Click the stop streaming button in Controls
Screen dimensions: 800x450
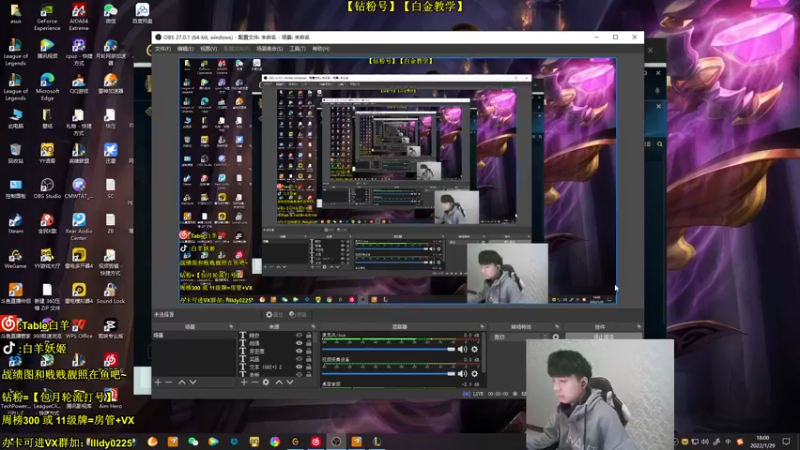pos(604,336)
